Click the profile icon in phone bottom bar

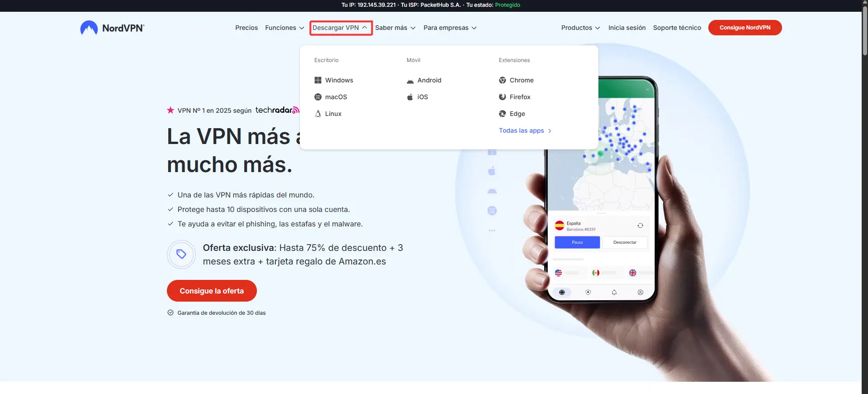640,292
